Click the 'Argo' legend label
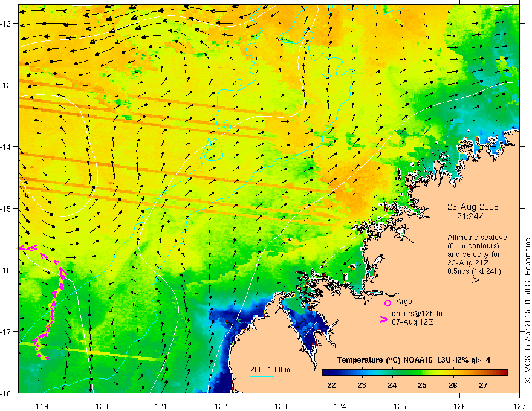 [404, 302]
